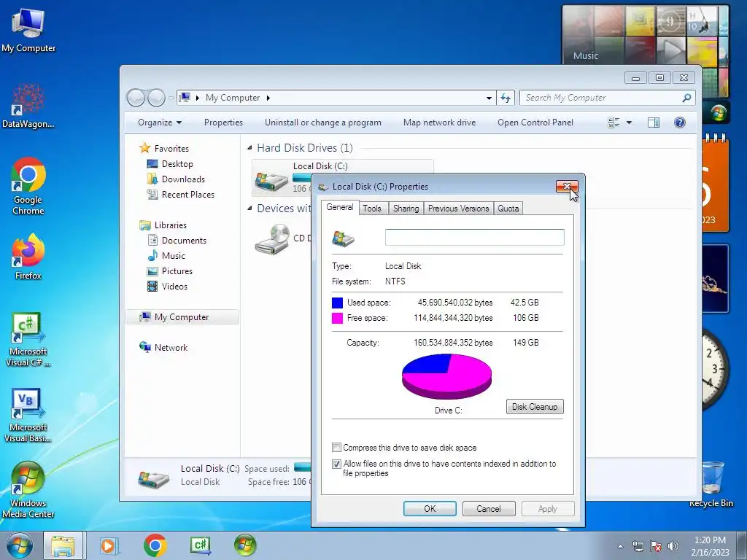The height and width of the screenshot is (560, 747).
Task: Launch Firefox desktop shortcut
Action: pyautogui.click(x=28, y=256)
